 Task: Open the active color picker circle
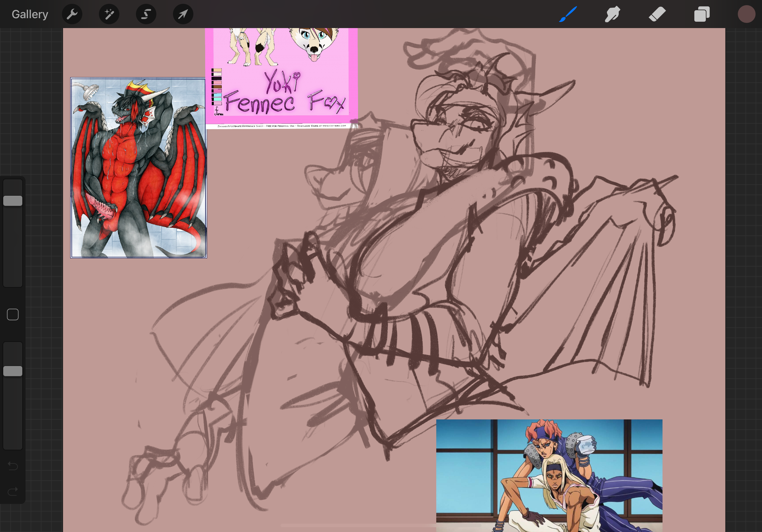click(746, 14)
